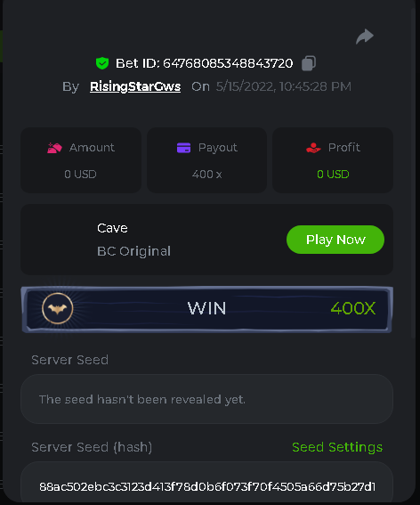Open Seed Settings link
Image resolution: width=420 pixels, height=505 pixels.
[337, 447]
